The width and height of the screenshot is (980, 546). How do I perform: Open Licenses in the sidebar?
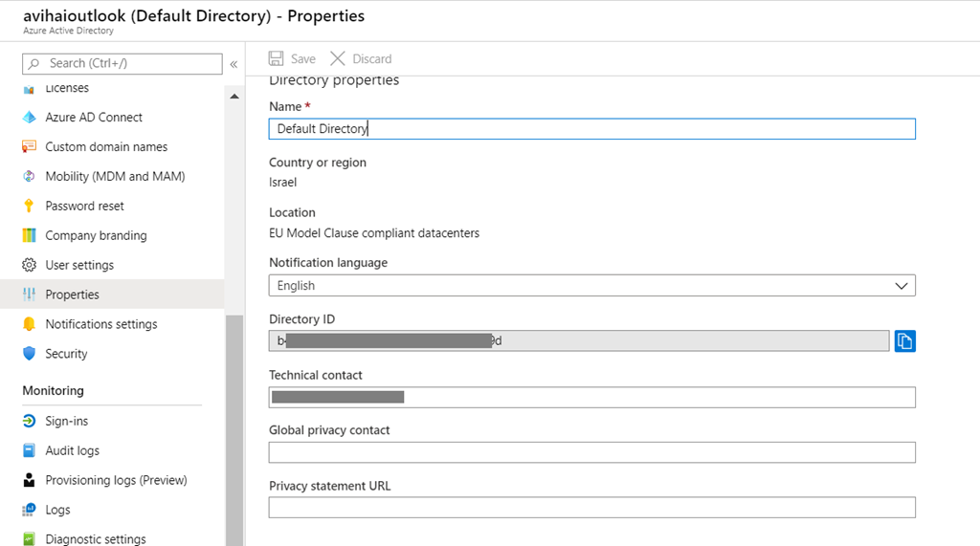68,89
